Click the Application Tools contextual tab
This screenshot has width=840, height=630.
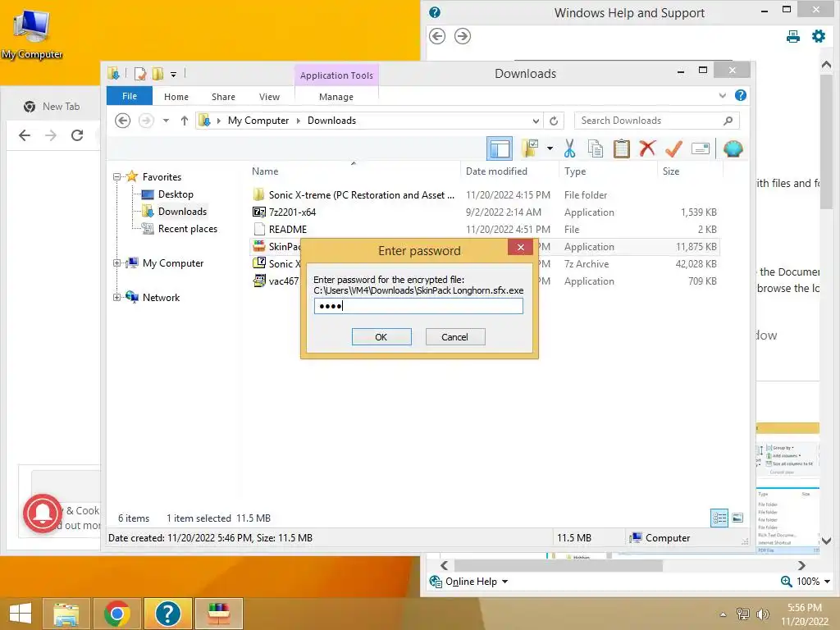point(336,75)
